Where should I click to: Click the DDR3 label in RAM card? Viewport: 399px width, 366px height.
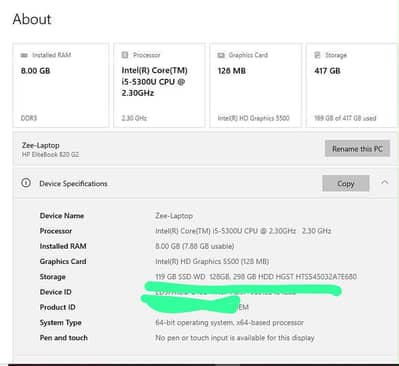29,118
